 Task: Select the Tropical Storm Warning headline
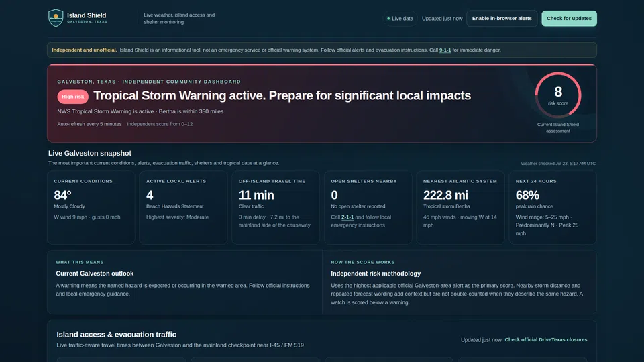[x=282, y=96]
